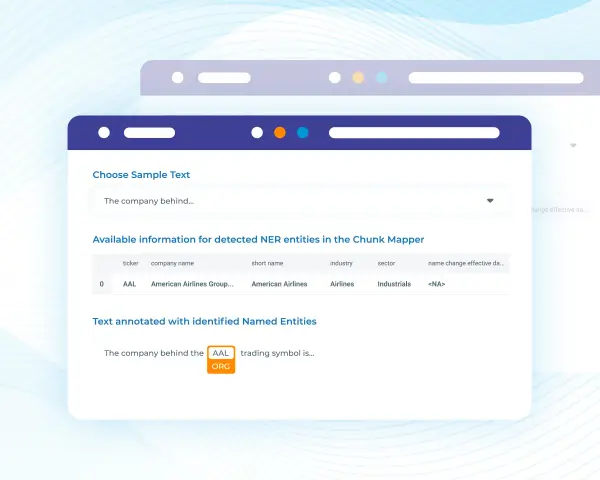
Task: Click the 'AAL' ticker cell in table
Action: pos(129,284)
